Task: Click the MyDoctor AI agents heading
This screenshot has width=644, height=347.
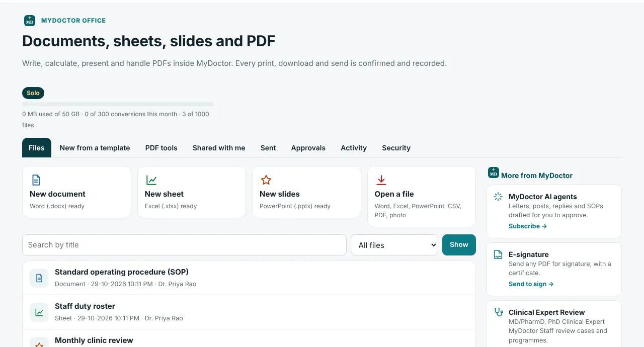Action: [543, 197]
